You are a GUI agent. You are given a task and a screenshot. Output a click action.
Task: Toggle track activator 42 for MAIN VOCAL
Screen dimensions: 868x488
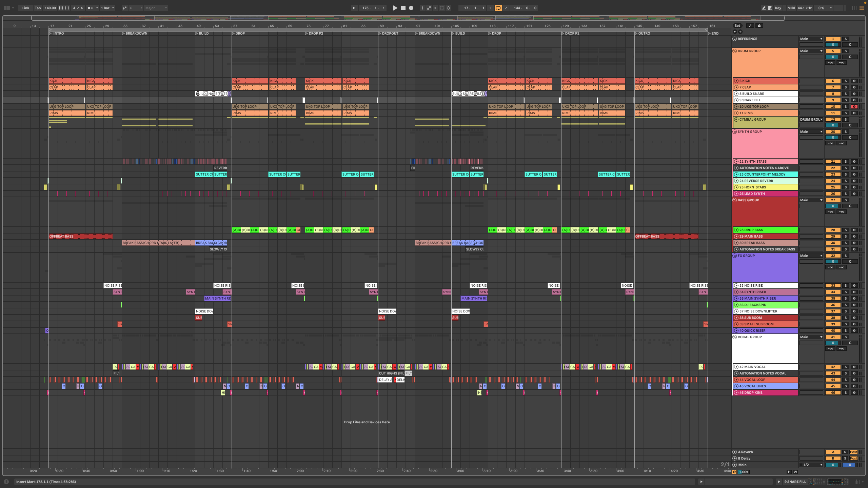click(833, 367)
